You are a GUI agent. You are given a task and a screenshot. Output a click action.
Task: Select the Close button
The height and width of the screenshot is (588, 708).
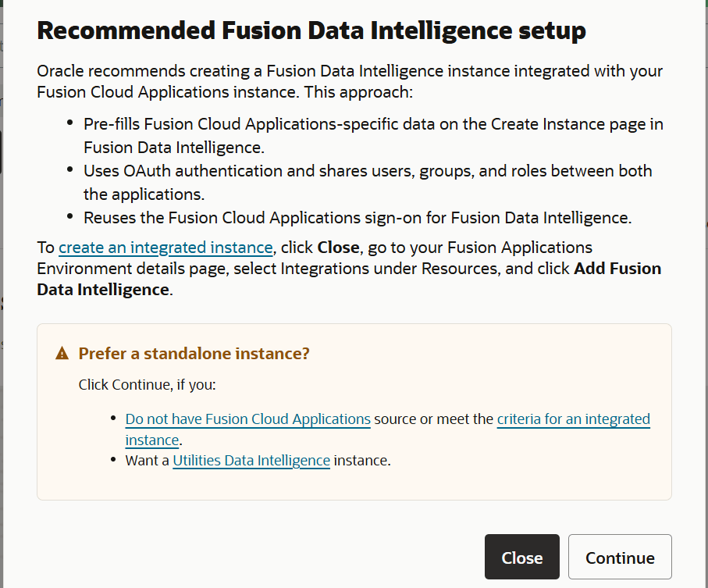click(x=521, y=557)
